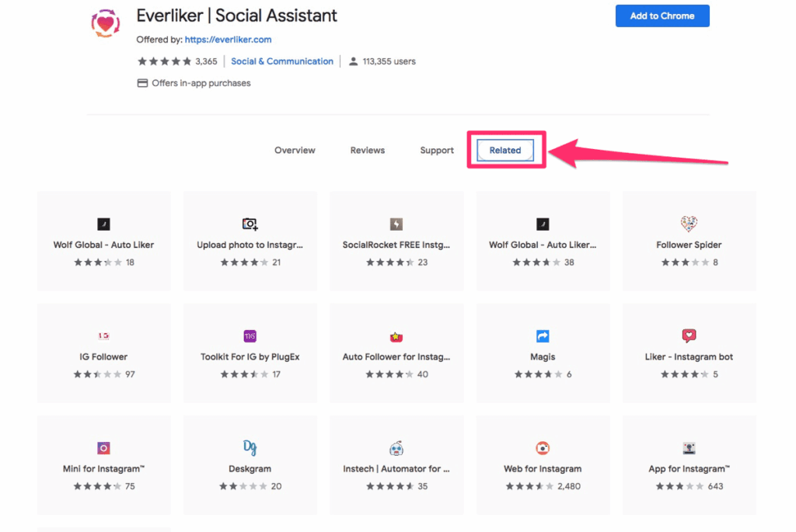Click the "Auto Follower for Instag..." title
Viewport: 796px width, 532px height.
(x=396, y=357)
